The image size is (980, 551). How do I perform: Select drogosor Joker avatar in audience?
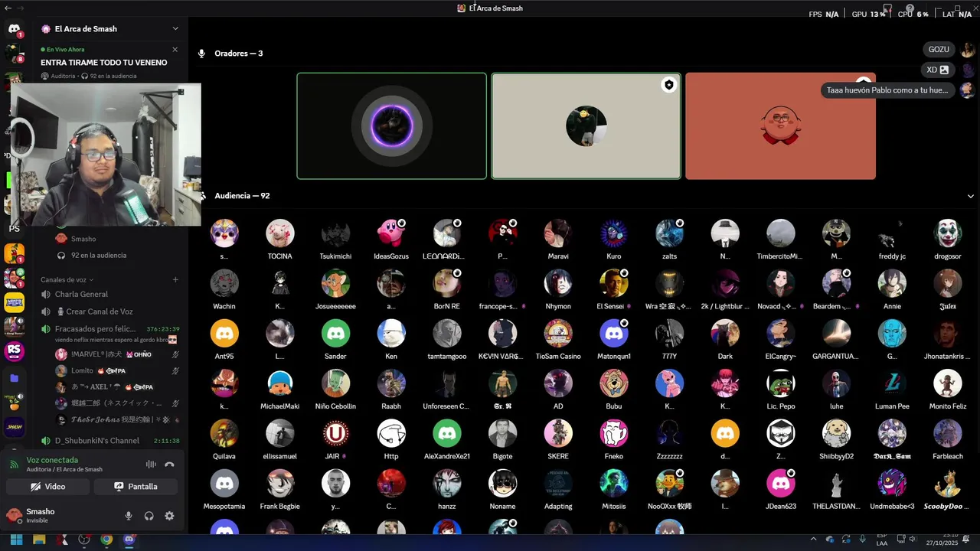(947, 233)
